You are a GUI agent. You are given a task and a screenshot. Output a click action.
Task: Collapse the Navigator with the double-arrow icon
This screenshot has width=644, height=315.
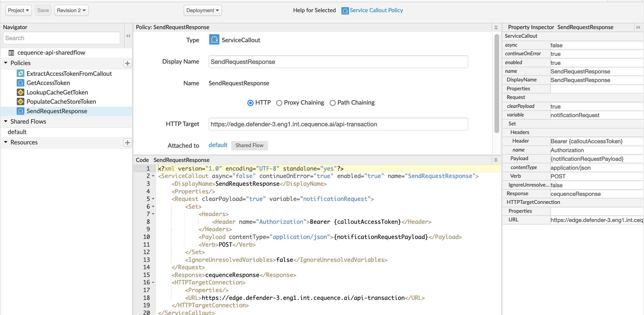click(128, 36)
